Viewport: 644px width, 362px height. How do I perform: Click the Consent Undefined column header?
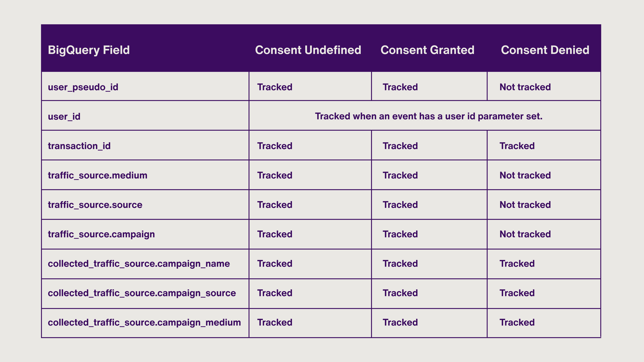[308, 50]
